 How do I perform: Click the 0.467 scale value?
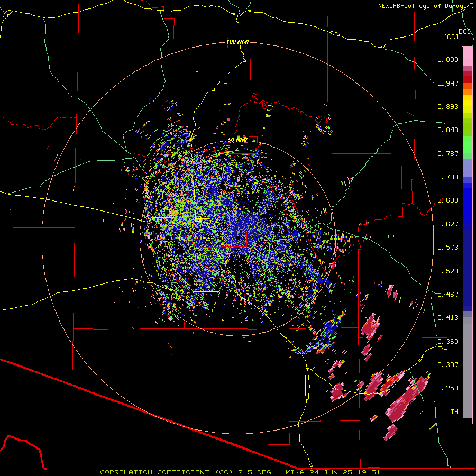pyautogui.click(x=448, y=295)
